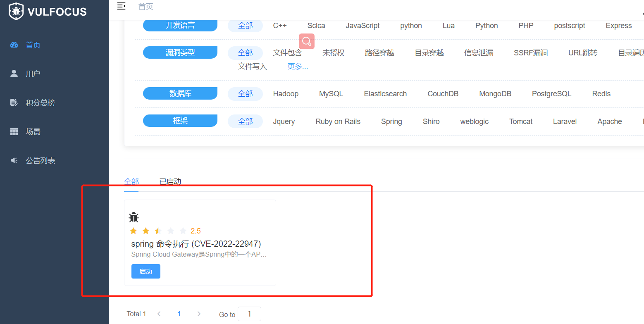Switch to the 已启动 tab
The width and height of the screenshot is (644, 324).
[169, 181]
